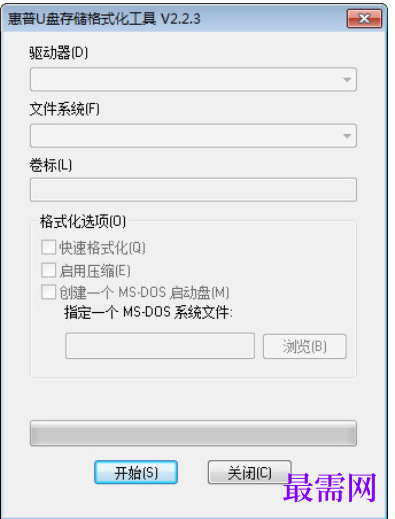The width and height of the screenshot is (395, 519).
Task: Start formatting with 开始(S) button
Action: point(136,472)
